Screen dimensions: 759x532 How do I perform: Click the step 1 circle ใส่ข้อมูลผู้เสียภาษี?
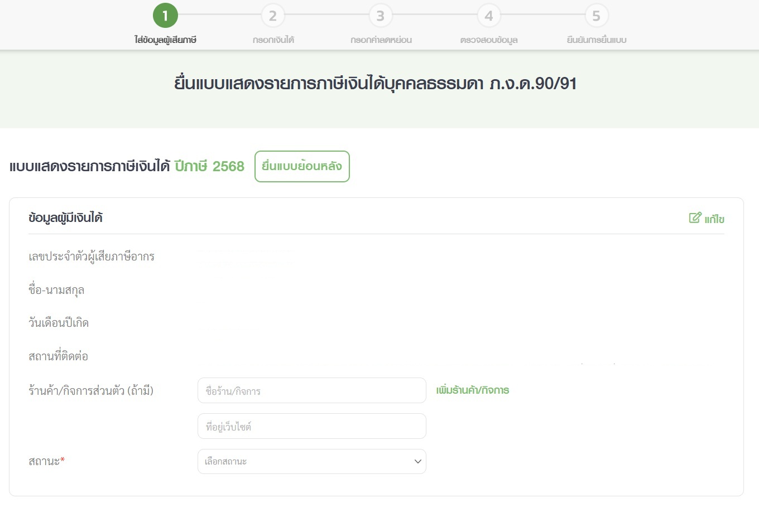point(165,16)
